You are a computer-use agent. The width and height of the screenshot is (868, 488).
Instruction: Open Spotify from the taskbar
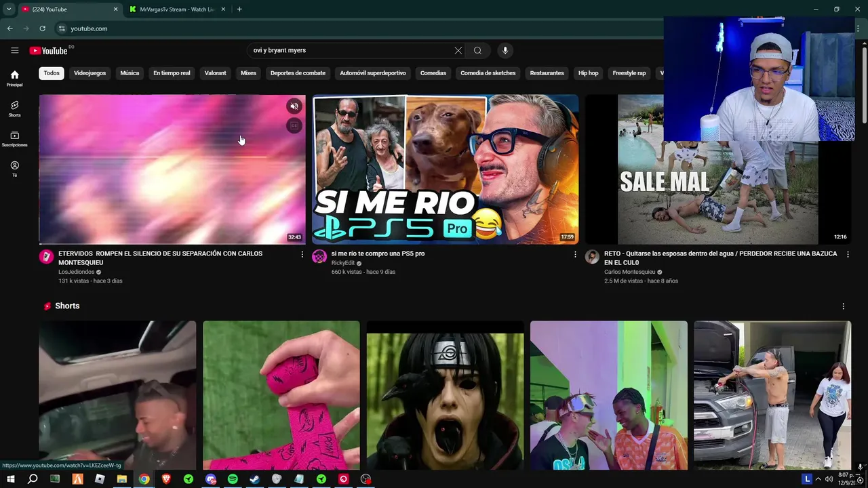coord(233,479)
